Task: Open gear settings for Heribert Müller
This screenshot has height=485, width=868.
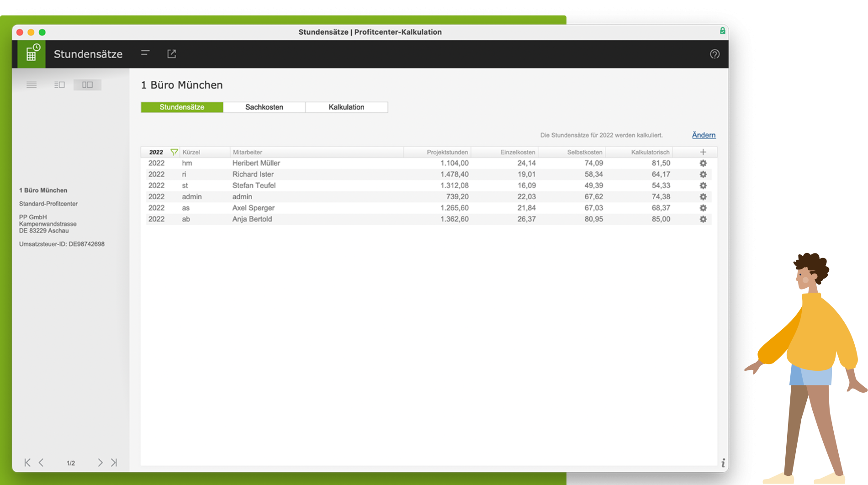Action: 703,163
